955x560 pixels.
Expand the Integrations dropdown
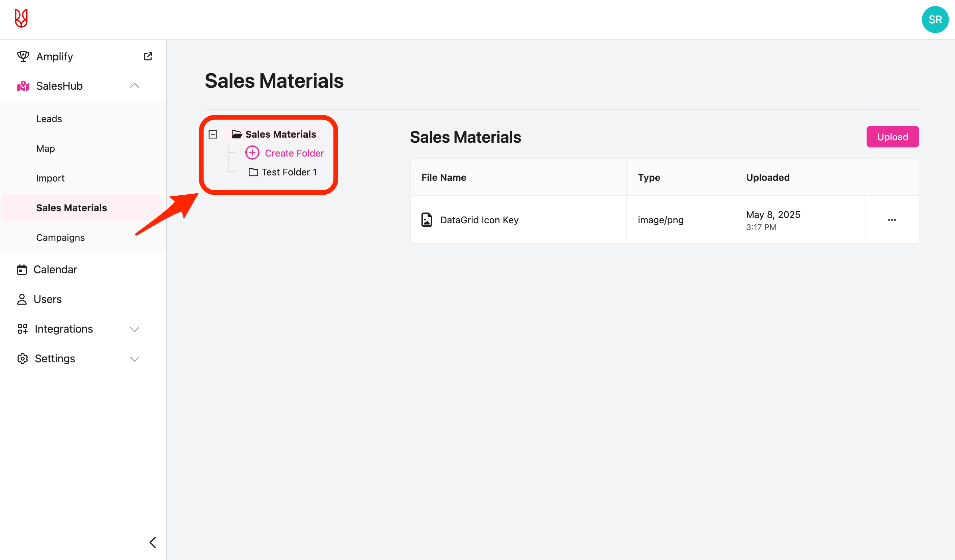(135, 329)
